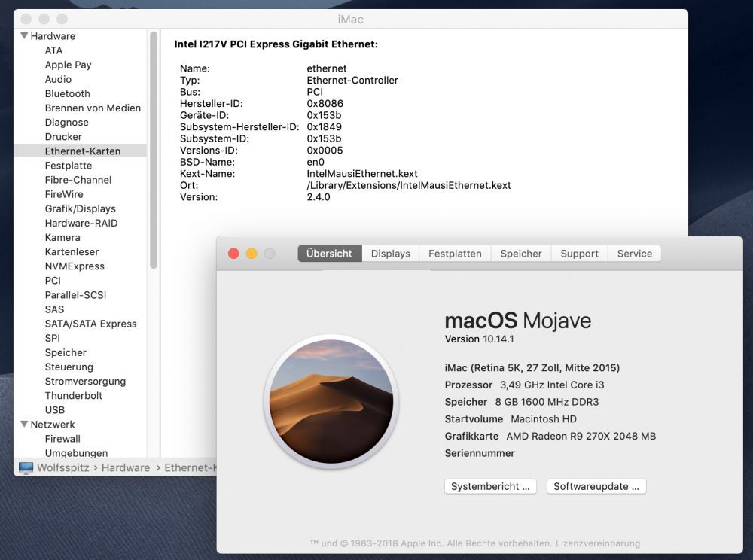Open the Speicher tab
This screenshot has width=753, height=560.
(x=521, y=254)
